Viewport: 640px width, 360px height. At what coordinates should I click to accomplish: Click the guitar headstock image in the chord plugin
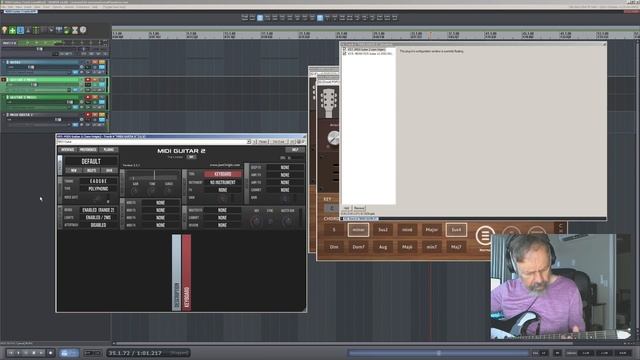tap(329, 102)
